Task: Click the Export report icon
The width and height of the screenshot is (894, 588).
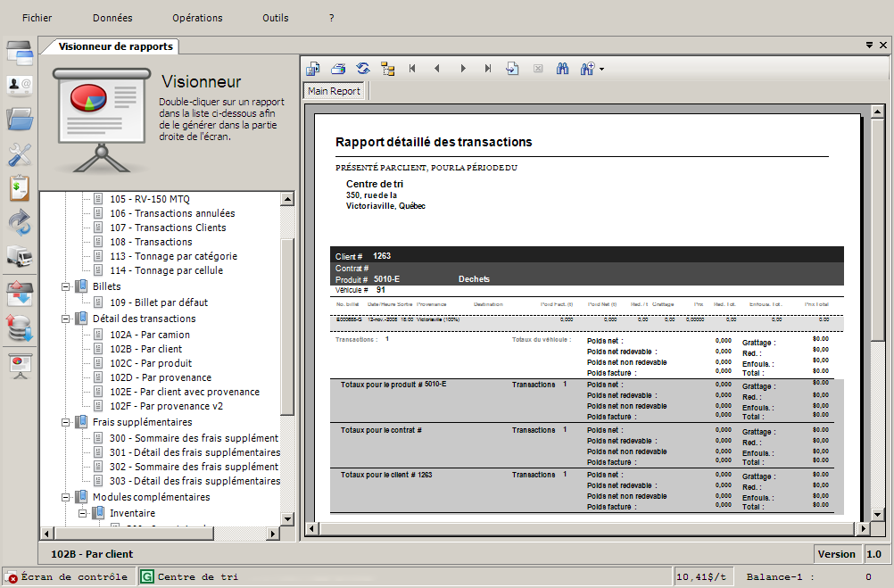Action: (313, 69)
